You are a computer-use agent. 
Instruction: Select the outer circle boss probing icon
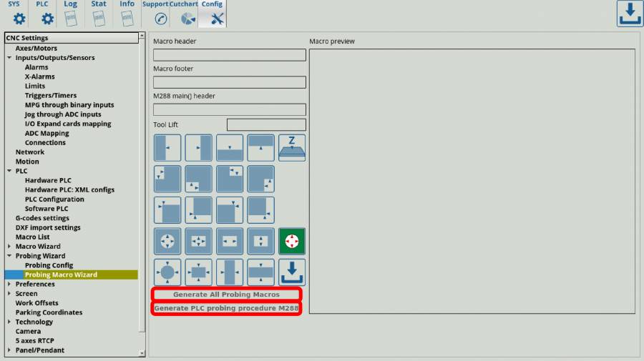[167, 272]
